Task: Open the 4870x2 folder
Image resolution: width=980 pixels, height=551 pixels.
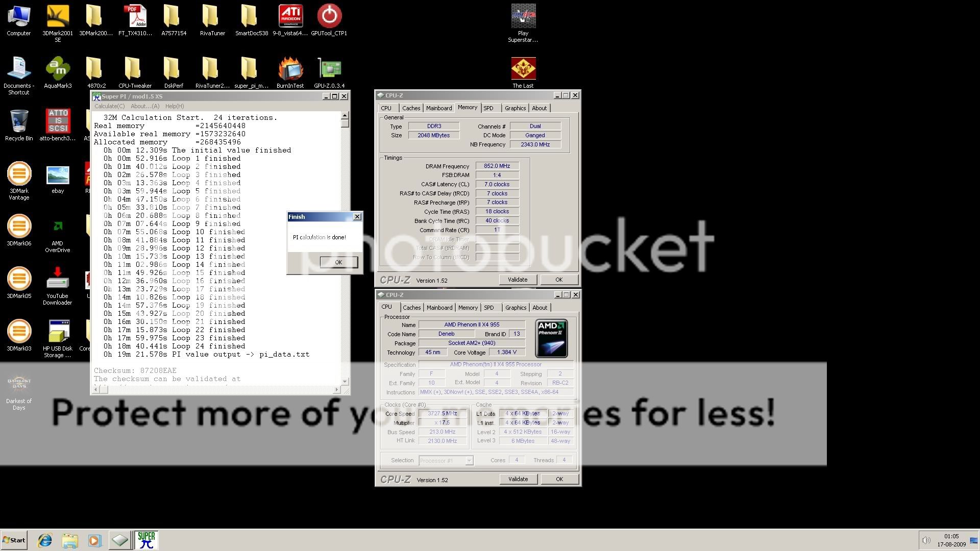Action: (x=96, y=73)
